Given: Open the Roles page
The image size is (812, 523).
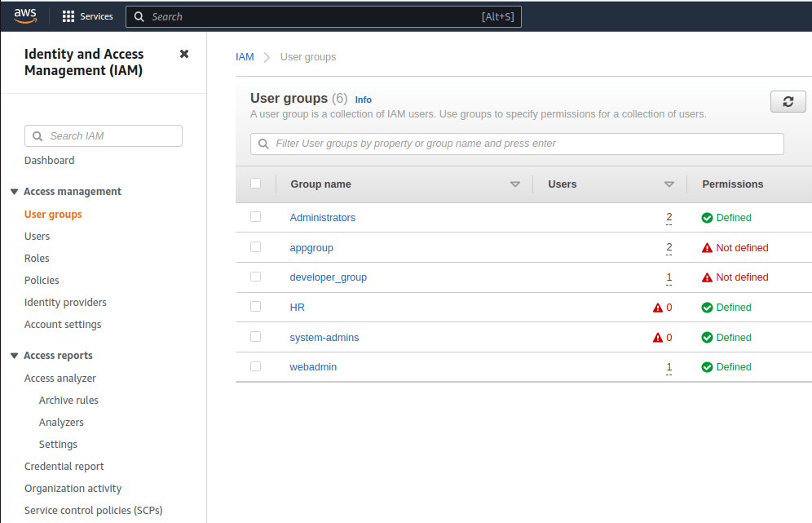Looking at the screenshot, I should click(x=37, y=258).
